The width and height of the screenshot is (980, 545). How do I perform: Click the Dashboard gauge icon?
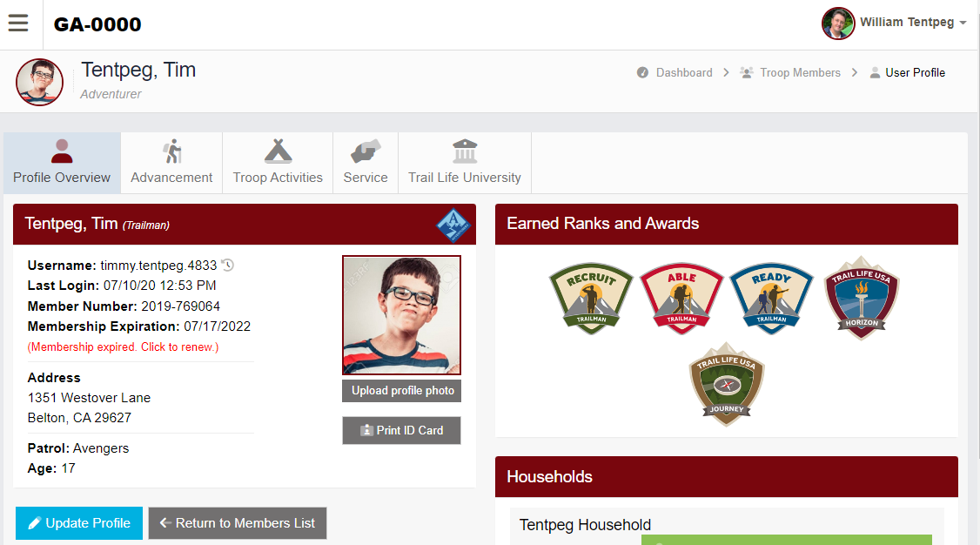pos(642,72)
